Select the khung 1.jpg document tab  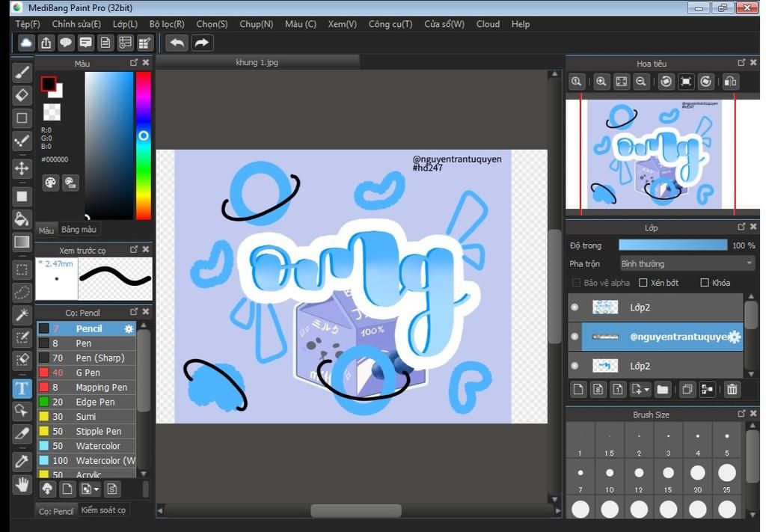(257, 62)
